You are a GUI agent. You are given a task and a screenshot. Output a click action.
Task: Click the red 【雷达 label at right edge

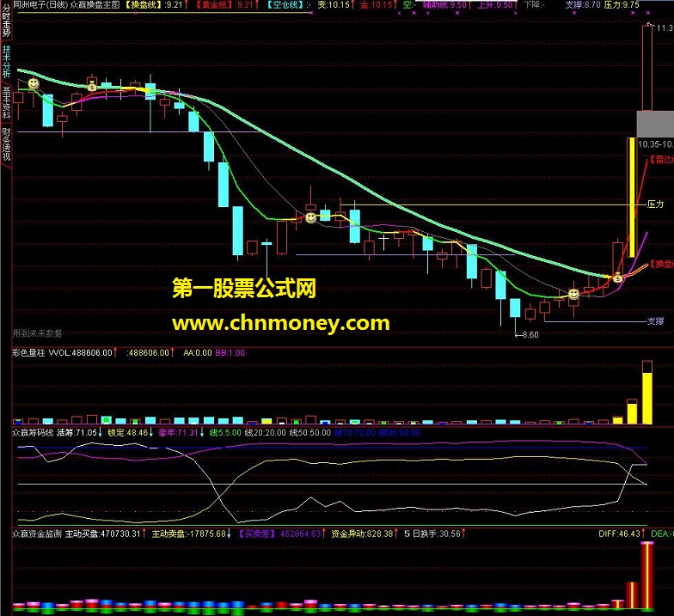pyautogui.click(x=661, y=160)
